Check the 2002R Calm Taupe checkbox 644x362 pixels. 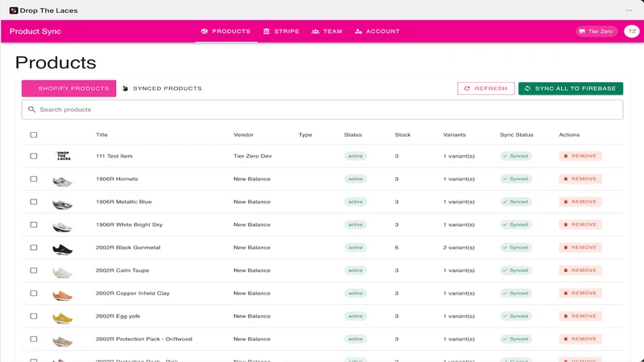[34, 270]
